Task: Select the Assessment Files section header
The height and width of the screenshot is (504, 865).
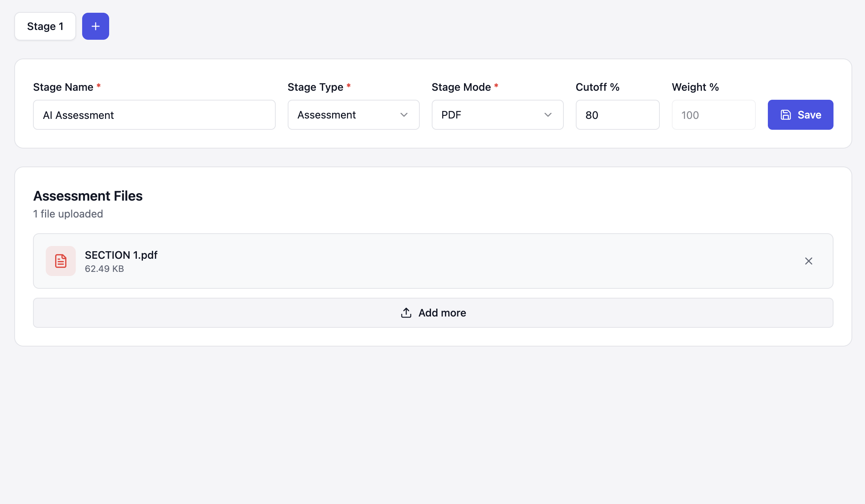Action: pyautogui.click(x=87, y=195)
